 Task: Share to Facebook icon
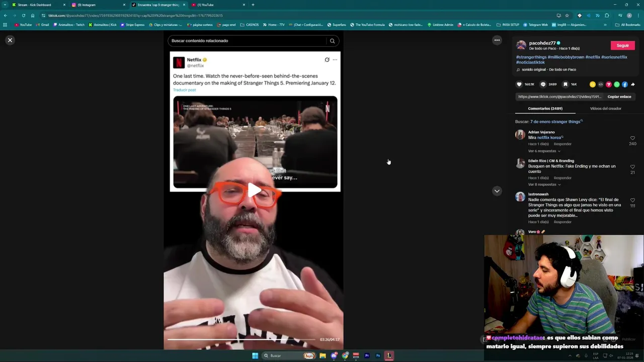pyautogui.click(x=624, y=84)
